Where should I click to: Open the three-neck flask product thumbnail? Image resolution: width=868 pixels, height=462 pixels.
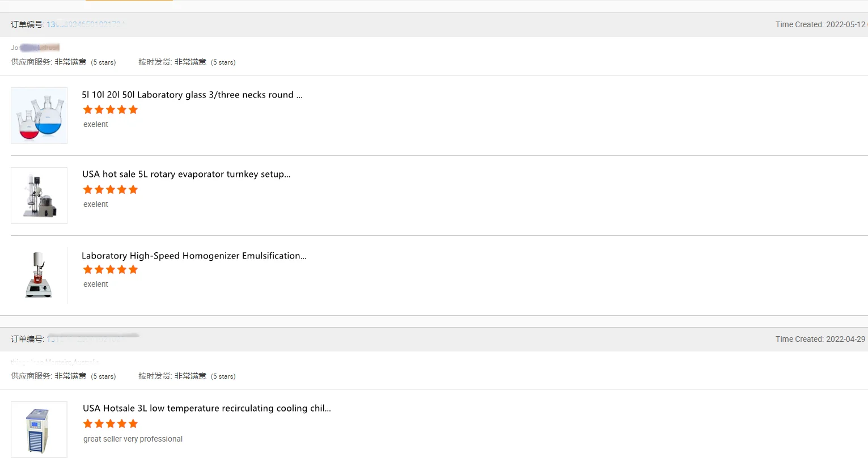tap(39, 116)
